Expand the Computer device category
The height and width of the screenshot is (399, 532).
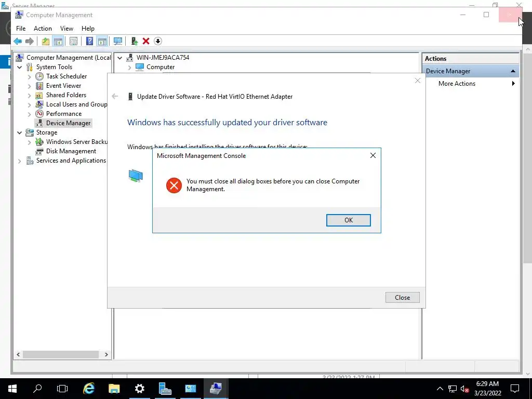pos(129,67)
